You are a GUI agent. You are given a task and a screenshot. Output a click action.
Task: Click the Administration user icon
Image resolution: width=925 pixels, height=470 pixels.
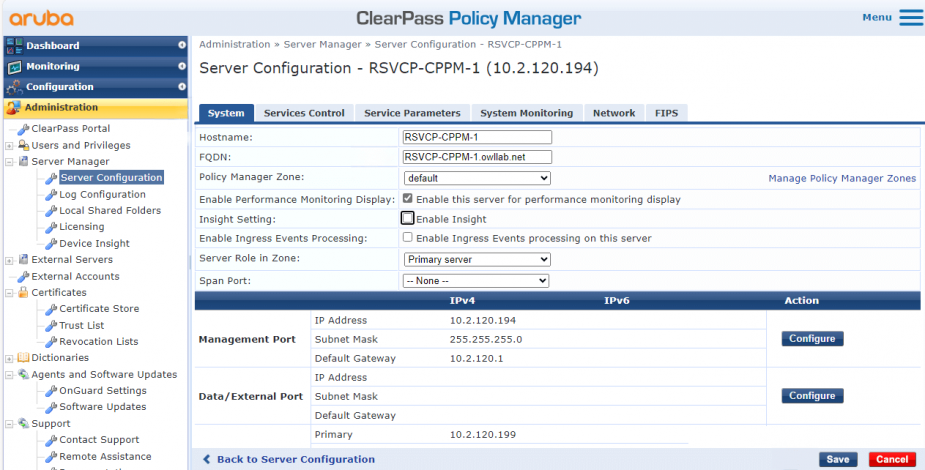point(14,107)
